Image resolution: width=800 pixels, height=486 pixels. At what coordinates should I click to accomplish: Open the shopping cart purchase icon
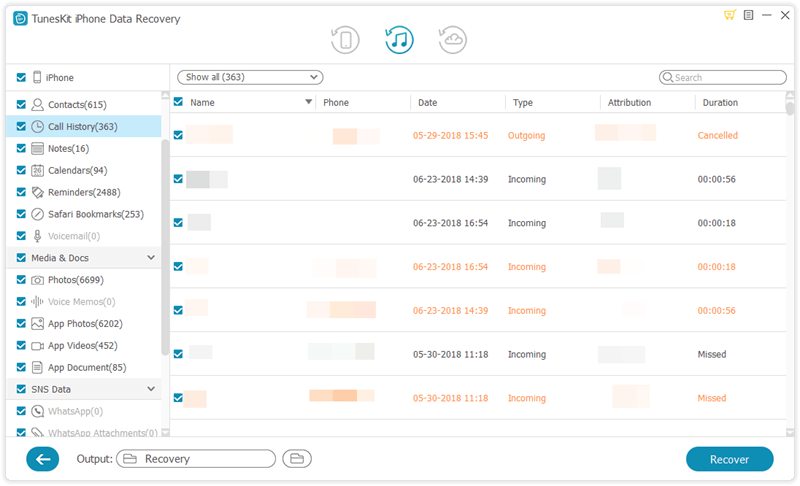[730, 15]
